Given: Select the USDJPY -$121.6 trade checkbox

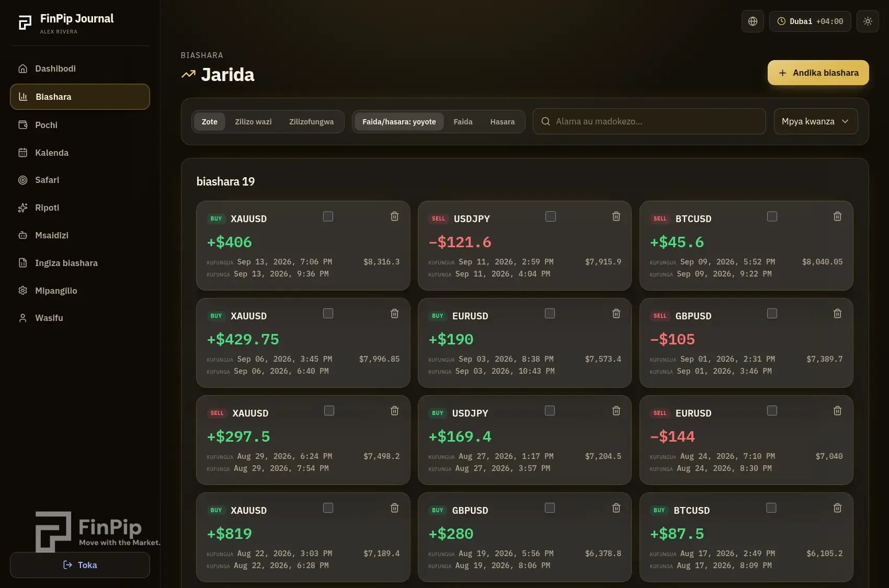Looking at the screenshot, I should (551, 216).
